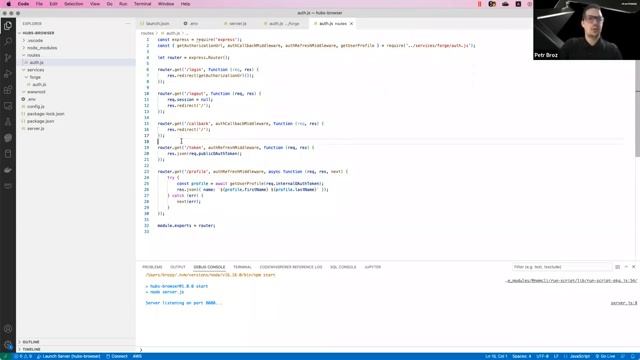Click AWS in status bar
Viewport: 640px width, 360px height.
[x=137, y=356]
